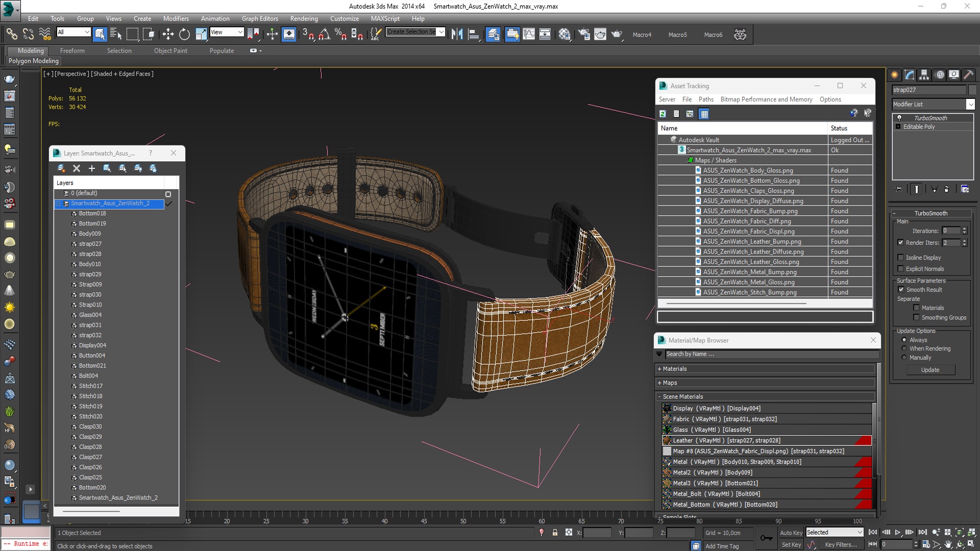Screen dimensions: 980x551
Task: Switch to the Freeform ribbon tab
Action: 72,51
